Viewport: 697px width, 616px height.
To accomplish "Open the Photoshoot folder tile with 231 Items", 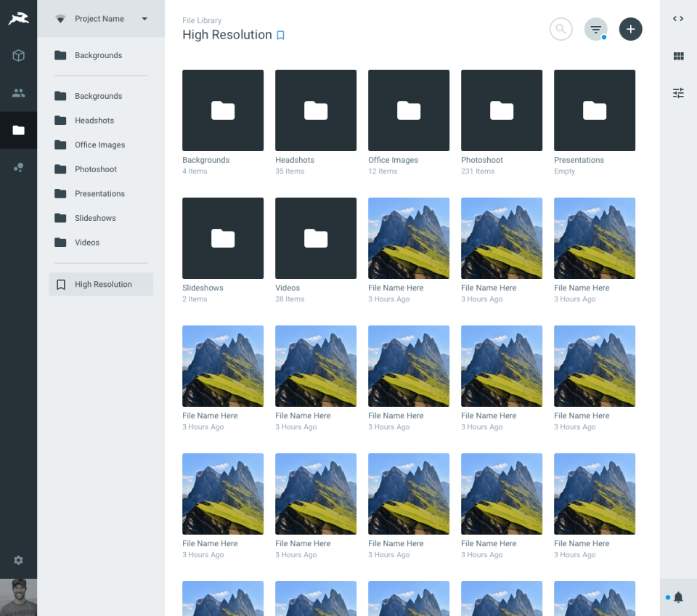I will pos(502,110).
